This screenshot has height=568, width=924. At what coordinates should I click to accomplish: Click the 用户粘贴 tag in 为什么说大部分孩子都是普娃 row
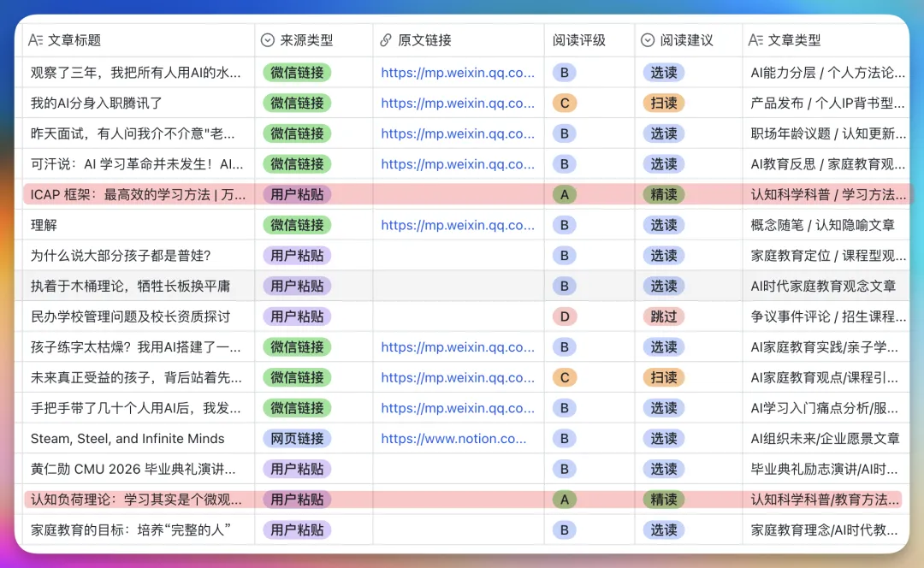297,256
